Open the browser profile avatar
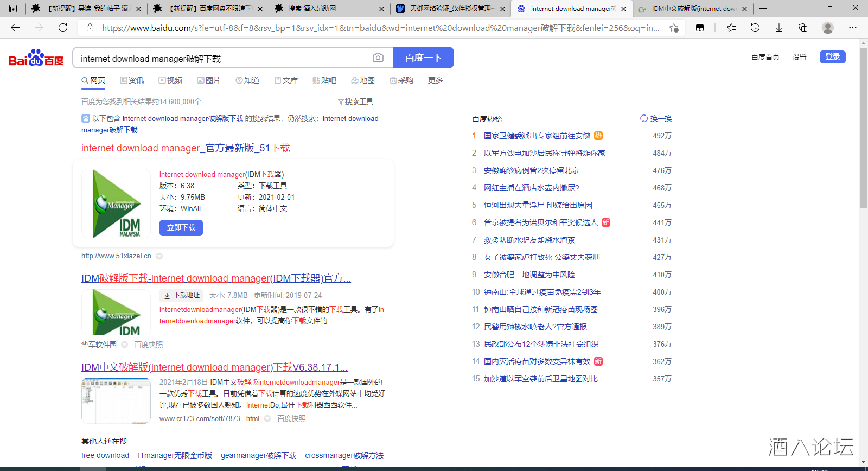868x471 pixels. click(x=828, y=28)
